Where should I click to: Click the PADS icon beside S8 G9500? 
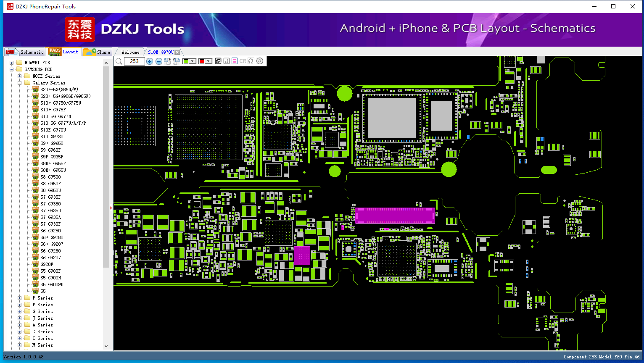35,177
